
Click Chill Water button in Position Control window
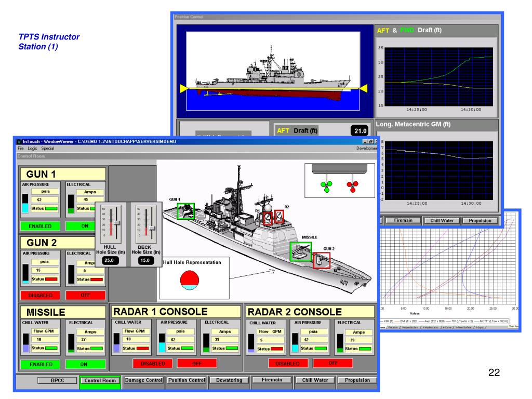point(442,220)
